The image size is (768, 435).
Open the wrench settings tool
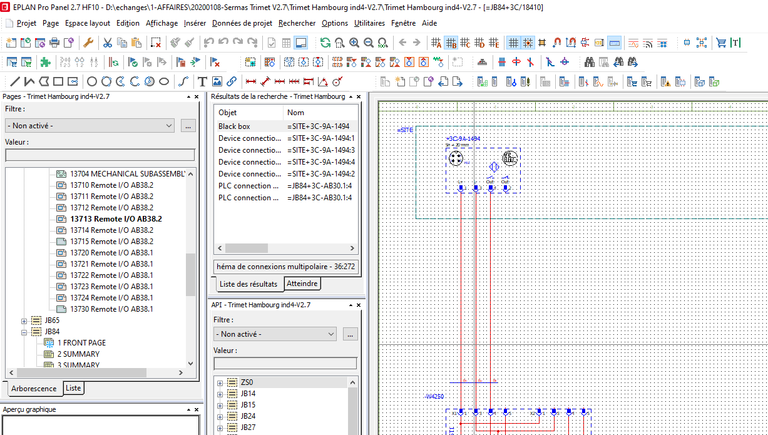(x=88, y=43)
